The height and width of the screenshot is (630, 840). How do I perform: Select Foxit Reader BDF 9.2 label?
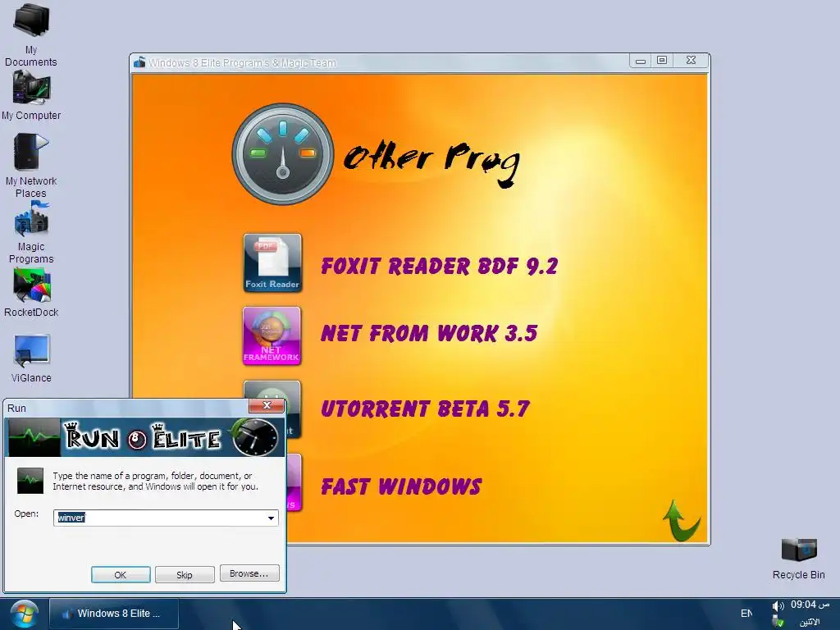tap(440, 267)
